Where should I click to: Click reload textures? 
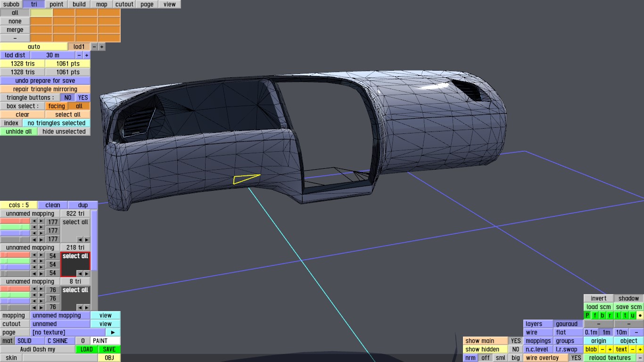[x=610, y=358]
